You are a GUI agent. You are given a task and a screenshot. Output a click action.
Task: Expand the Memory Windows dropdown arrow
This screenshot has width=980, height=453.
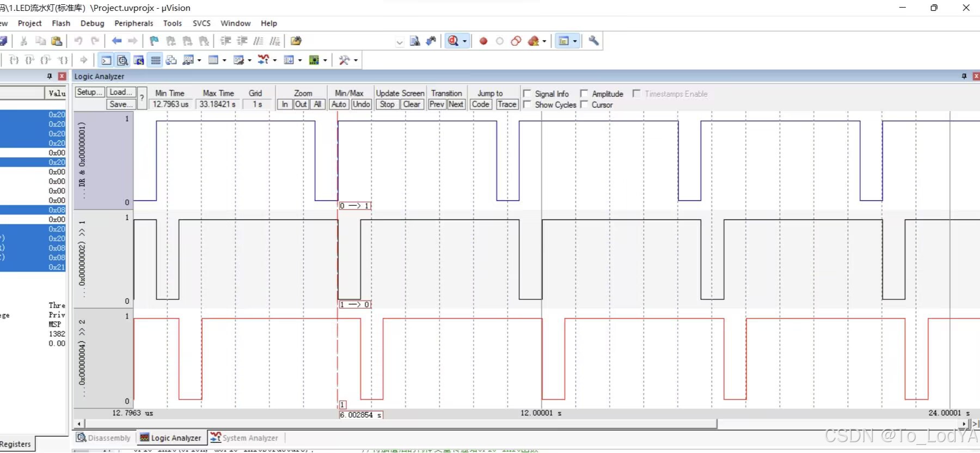coord(224,60)
